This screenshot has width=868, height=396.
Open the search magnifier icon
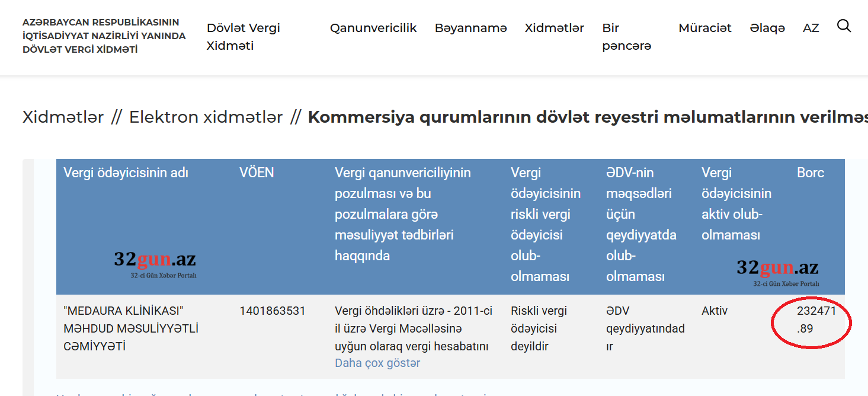tap(844, 26)
